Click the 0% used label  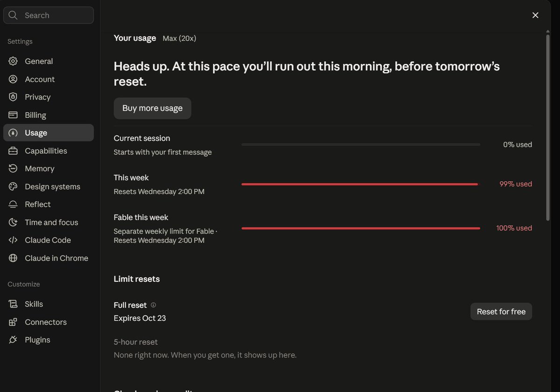tap(517, 144)
